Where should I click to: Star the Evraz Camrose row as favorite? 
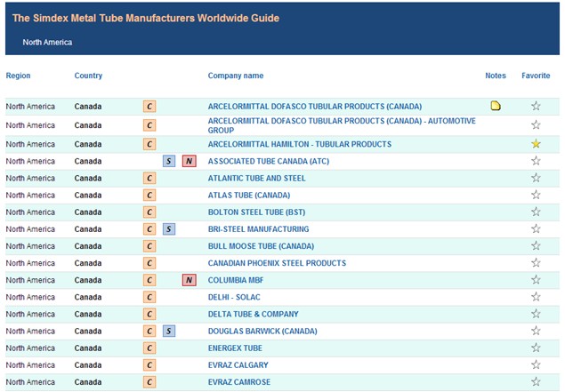tap(536, 381)
